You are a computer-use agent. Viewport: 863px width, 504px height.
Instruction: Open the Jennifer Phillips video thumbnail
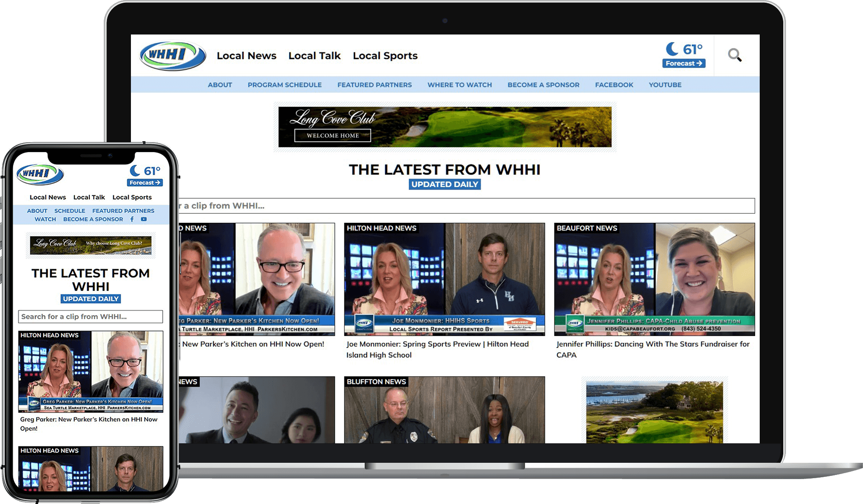point(654,279)
